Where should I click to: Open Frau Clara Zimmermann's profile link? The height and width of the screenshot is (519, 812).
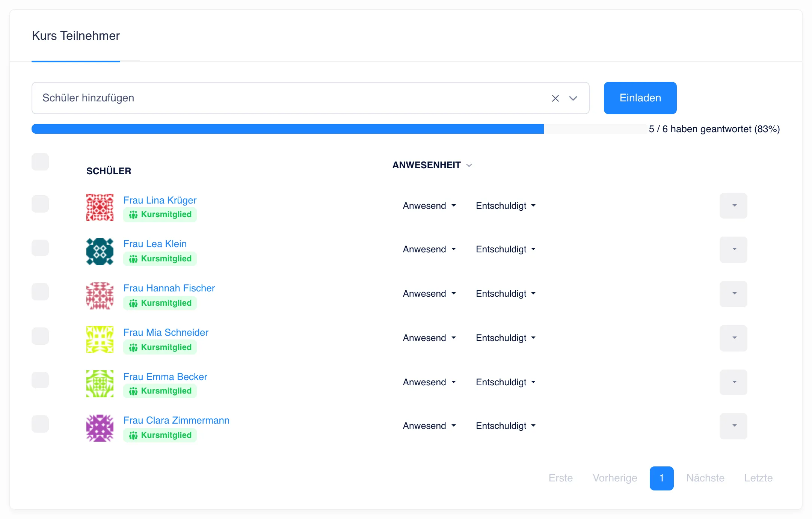tap(177, 420)
